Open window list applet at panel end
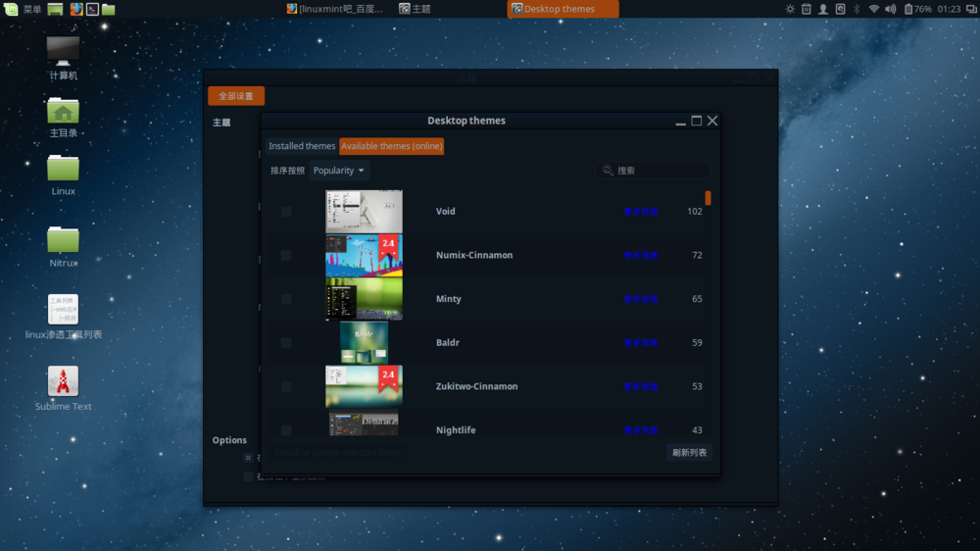This screenshot has width=980, height=551. point(971,9)
